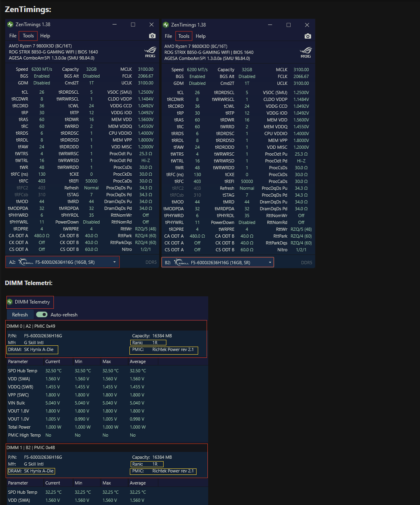Click the 'SPD Hub Temp' row label under DIMM 0
The image size is (420, 505).
(x=23, y=371)
